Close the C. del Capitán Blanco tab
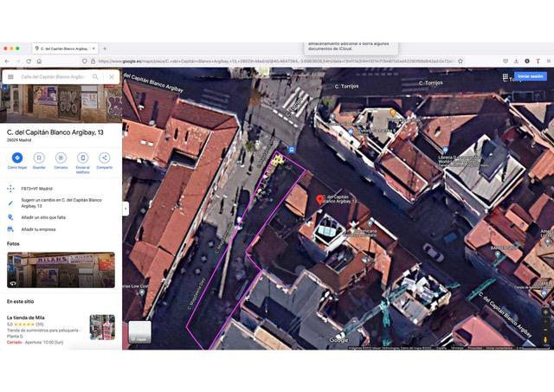Screen dimensions: 554x392 point(93,48)
